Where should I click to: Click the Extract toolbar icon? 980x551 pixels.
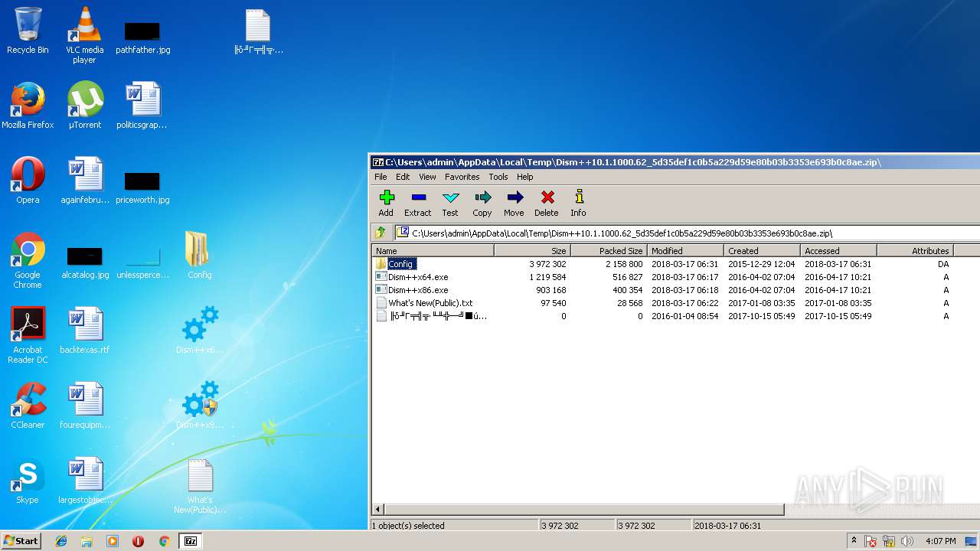[x=418, y=204]
